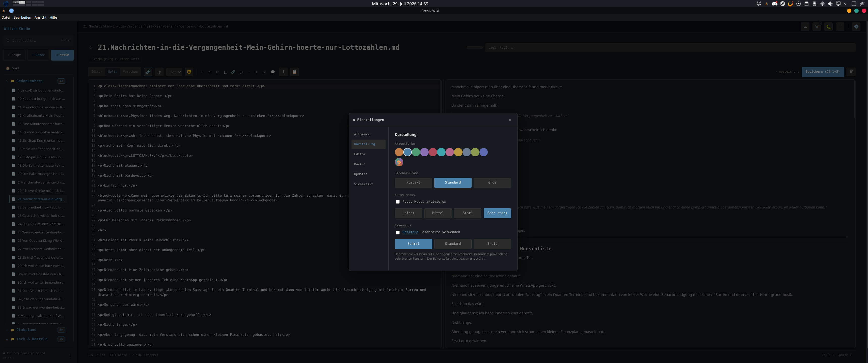
Task: Apply strikethrough formatting
Action: tap(217, 72)
